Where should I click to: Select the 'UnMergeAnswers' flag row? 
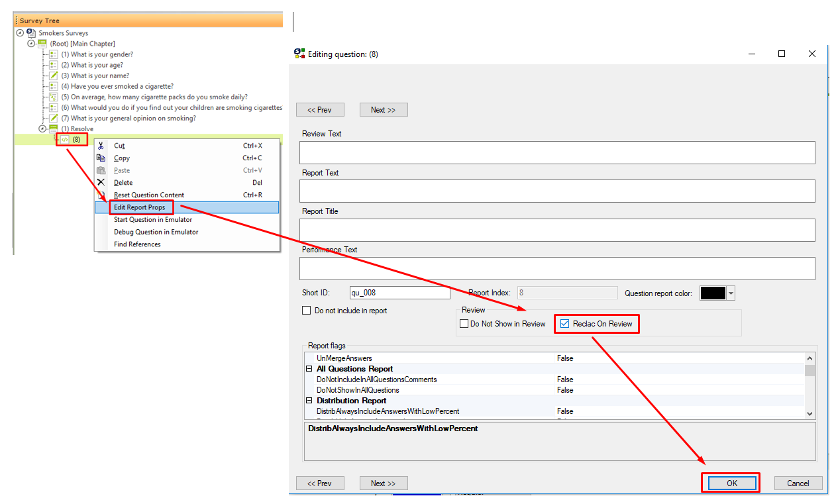pos(554,358)
